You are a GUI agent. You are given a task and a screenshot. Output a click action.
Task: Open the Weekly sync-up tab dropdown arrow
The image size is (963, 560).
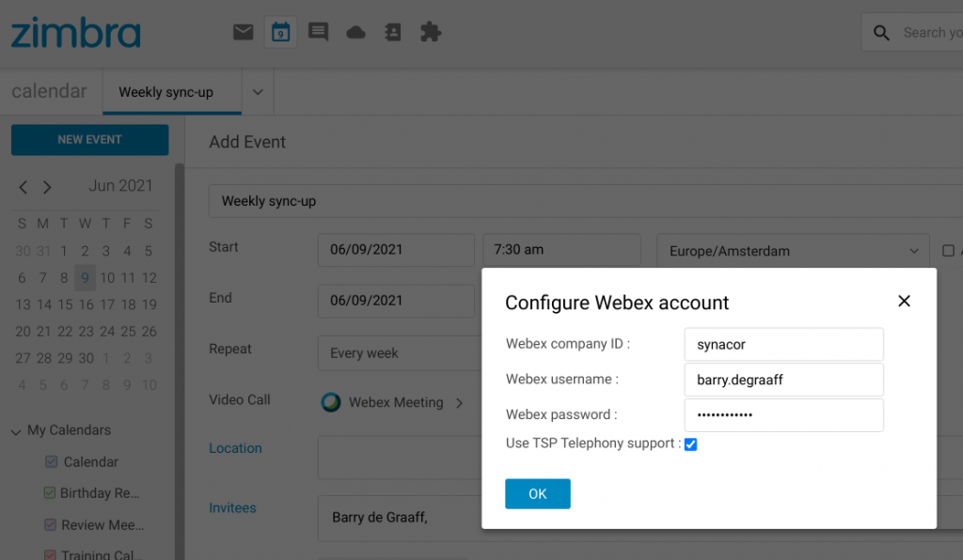[x=257, y=91]
